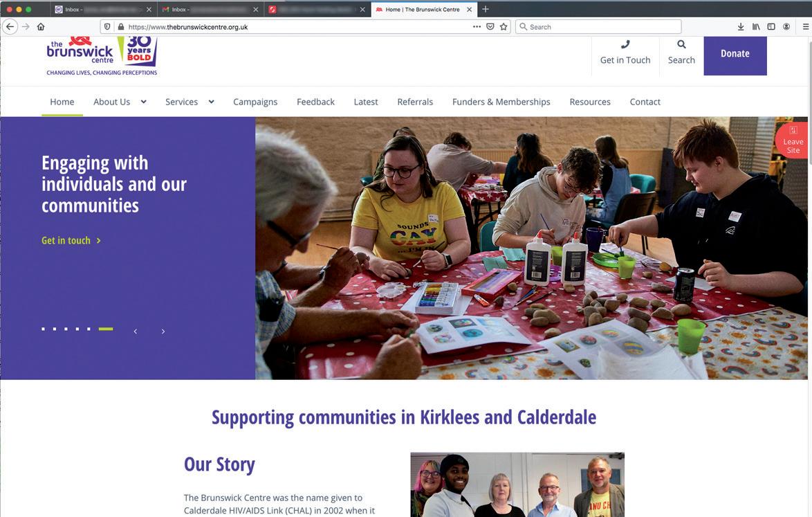Image resolution: width=812 pixels, height=517 pixels.
Task: Go to previous carousel slide arrow
Action: (136, 332)
